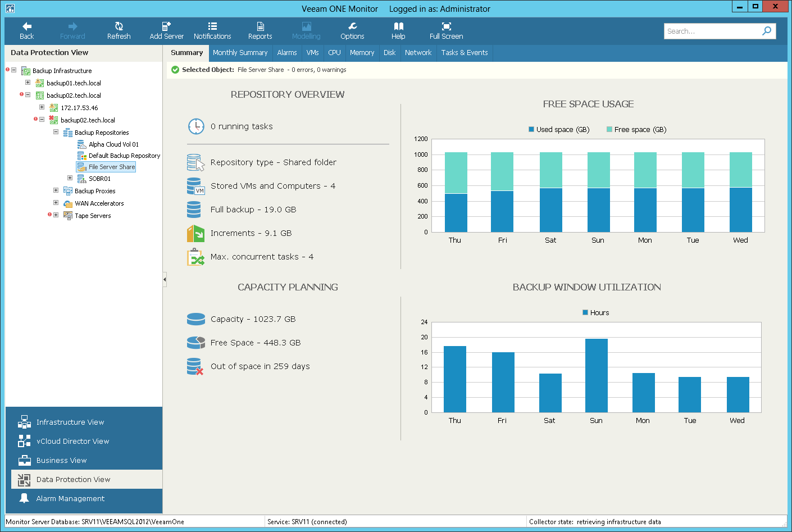Select Backup Infrastructure in tree
This screenshot has width=792, height=532.
pos(62,71)
